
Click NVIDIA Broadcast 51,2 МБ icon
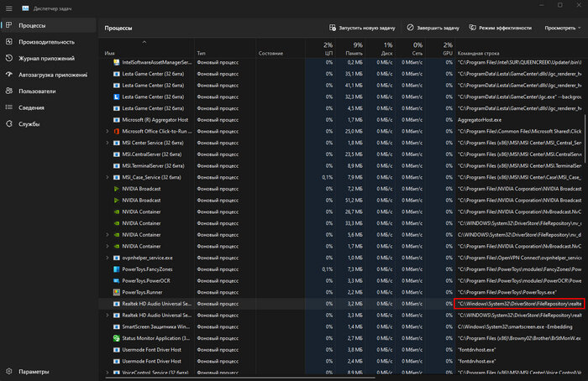(x=117, y=200)
